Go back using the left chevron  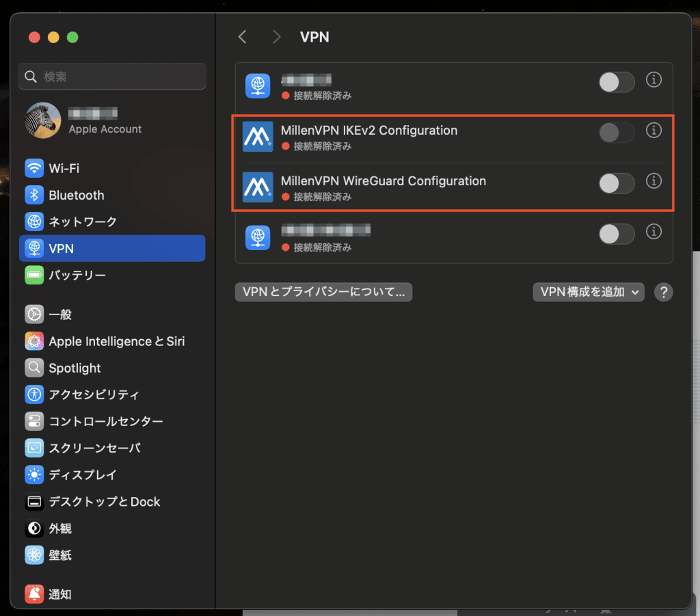242,37
